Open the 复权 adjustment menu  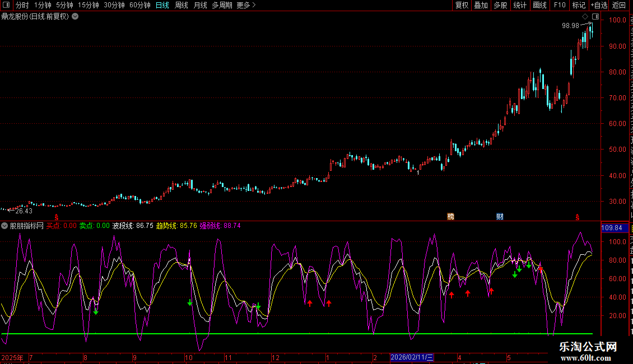coord(462,5)
